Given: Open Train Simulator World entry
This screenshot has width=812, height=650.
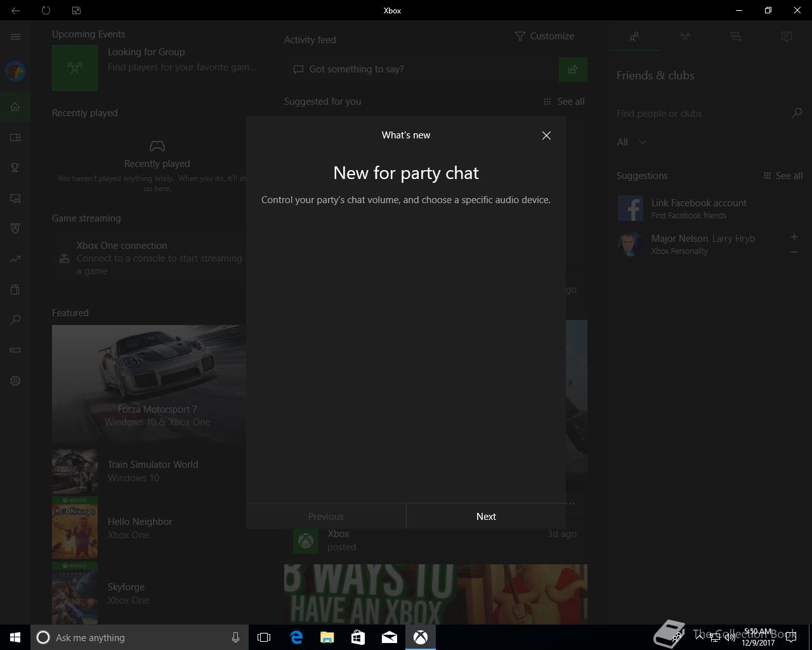Looking at the screenshot, I should (x=149, y=471).
